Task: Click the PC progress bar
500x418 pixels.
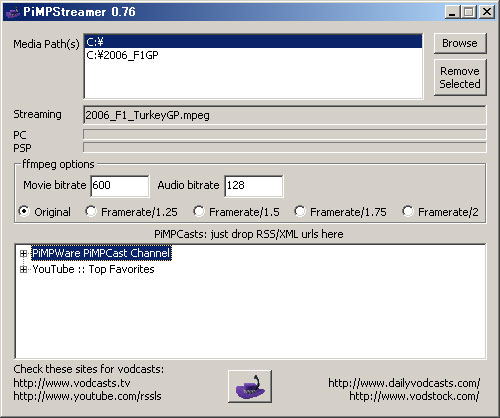Action: click(x=285, y=134)
